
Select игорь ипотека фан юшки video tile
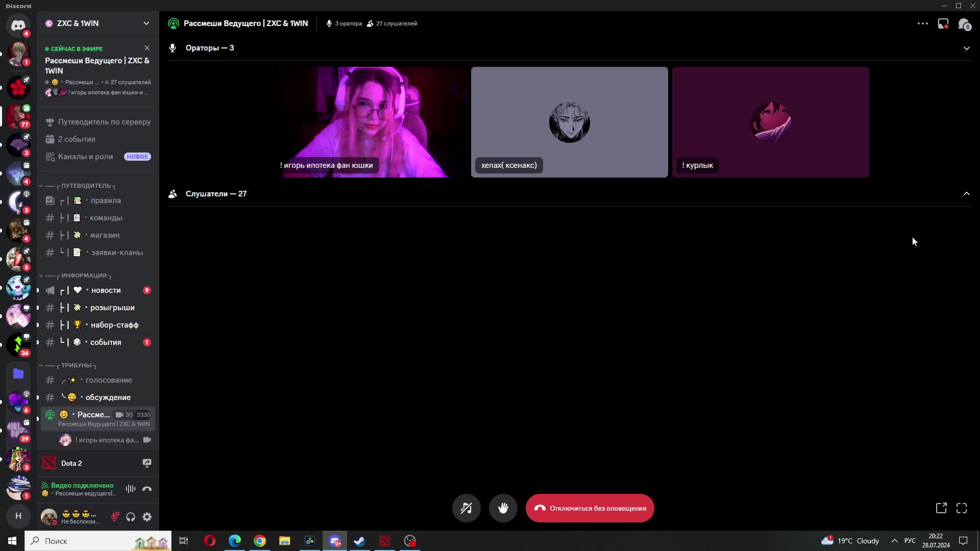click(x=369, y=122)
